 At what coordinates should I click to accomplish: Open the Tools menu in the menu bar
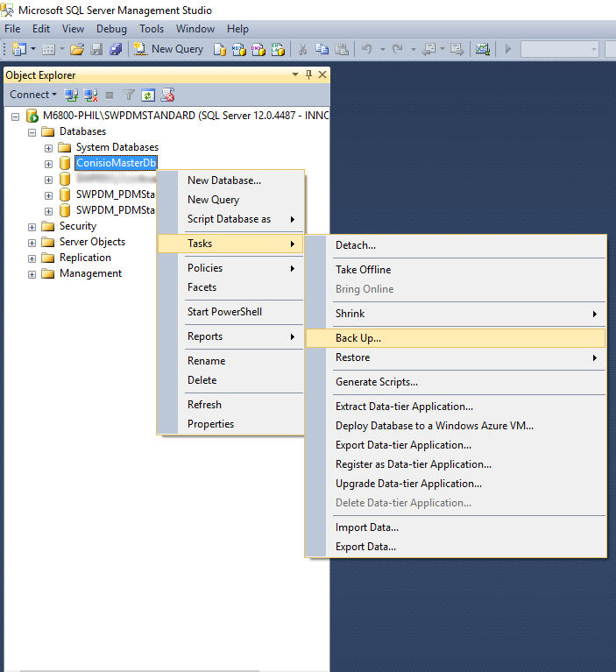152,29
